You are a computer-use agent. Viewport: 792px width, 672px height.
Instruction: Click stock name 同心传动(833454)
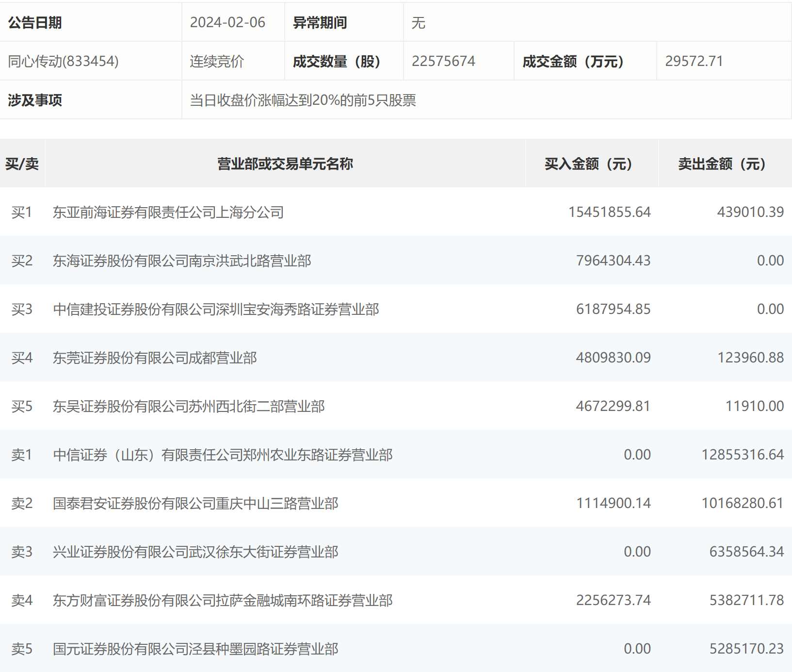(63, 61)
